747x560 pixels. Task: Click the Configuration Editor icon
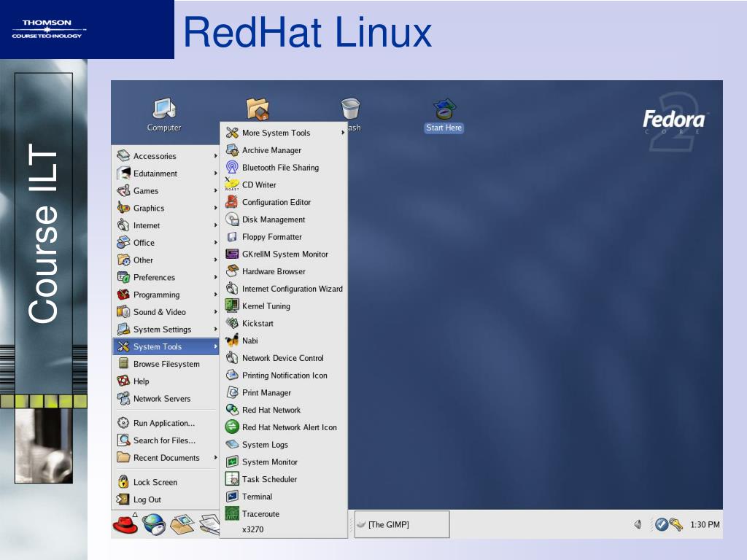(232, 203)
